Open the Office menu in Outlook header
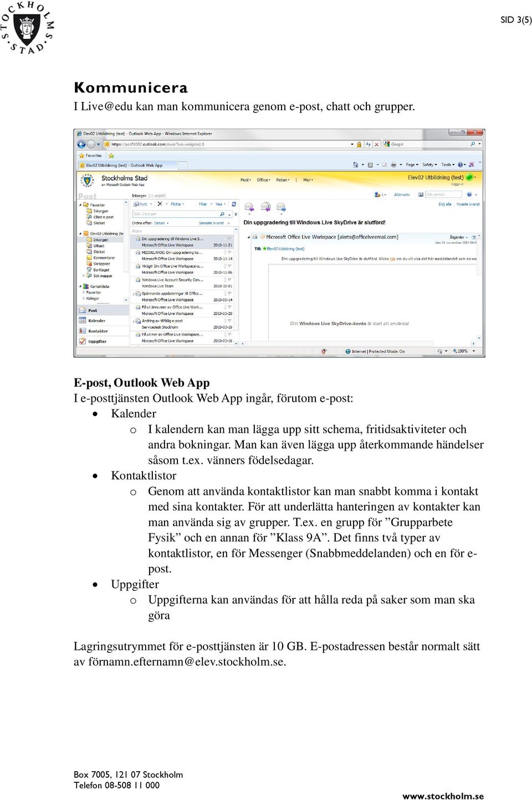Viewport: 532px width, 800px height. click(x=263, y=180)
